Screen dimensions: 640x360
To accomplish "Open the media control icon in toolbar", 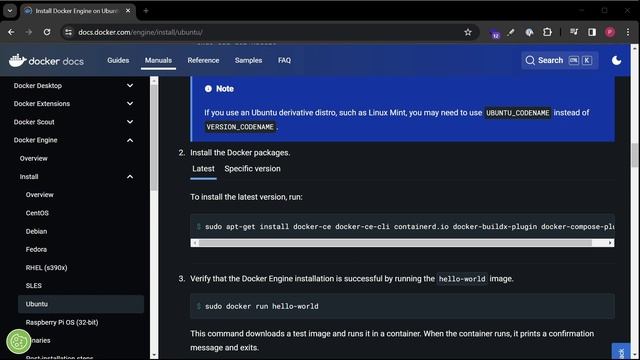I will tap(574, 32).
